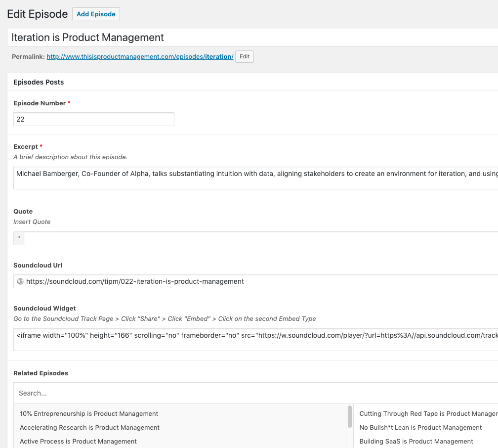The height and width of the screenshot is (448, 498).
Task: Select "Accelerating Research is Product Management"
Action: [89, 428]
